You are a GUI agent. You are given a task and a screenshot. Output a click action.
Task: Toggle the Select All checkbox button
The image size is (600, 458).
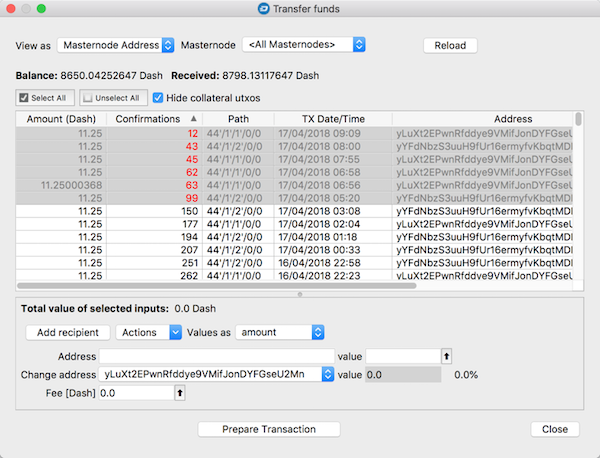coord(45,98)
